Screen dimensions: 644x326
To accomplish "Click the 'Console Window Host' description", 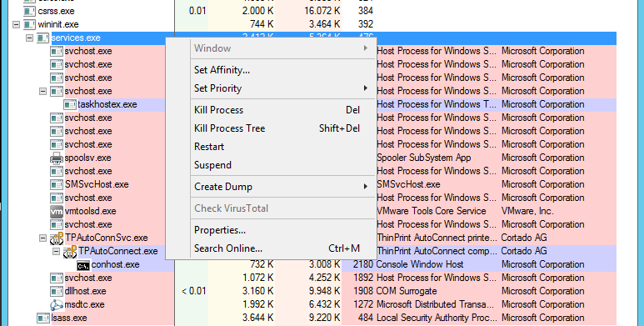I will pyautogui.click(x=420, y=264).
